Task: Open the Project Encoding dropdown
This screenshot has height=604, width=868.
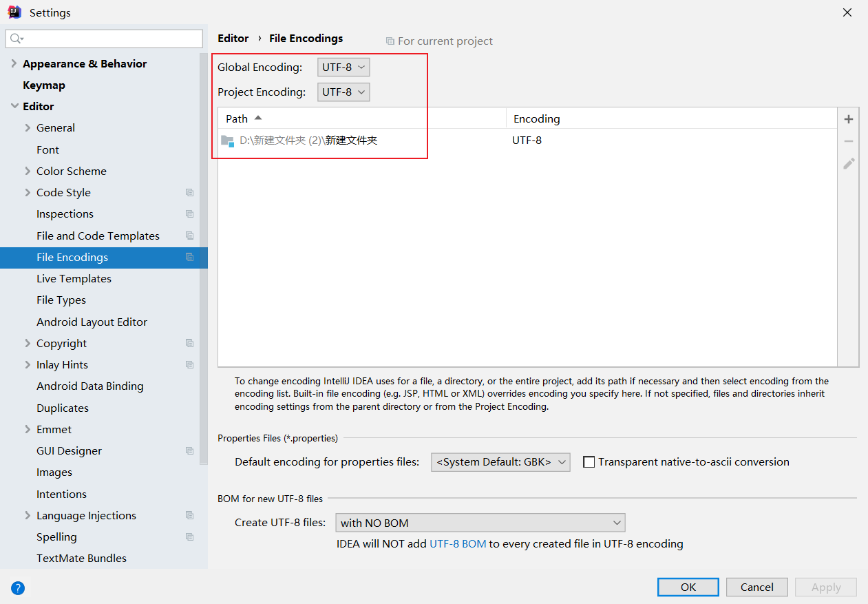Action: (x=343, y=92)
